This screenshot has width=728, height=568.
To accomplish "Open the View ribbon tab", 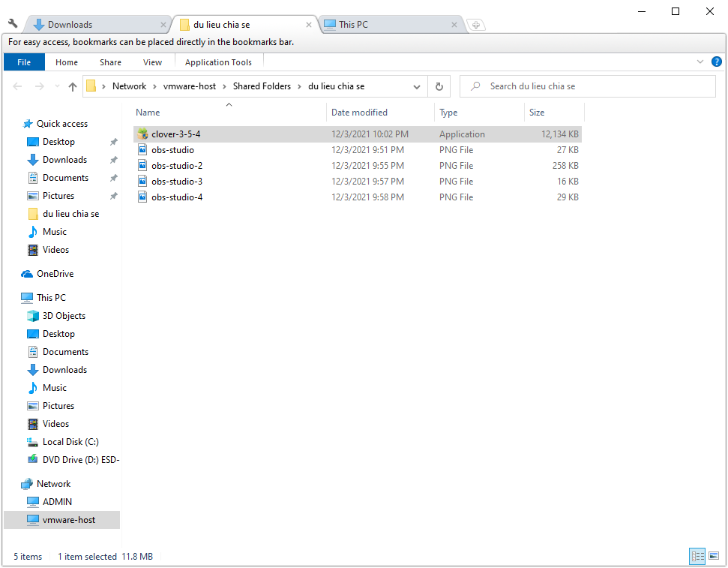I will [x=152, y=62].
